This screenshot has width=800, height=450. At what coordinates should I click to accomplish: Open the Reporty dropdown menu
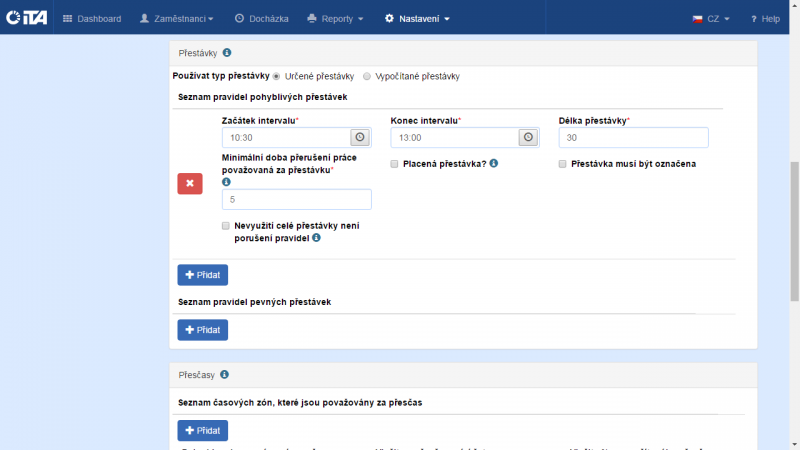click(335, 18)
